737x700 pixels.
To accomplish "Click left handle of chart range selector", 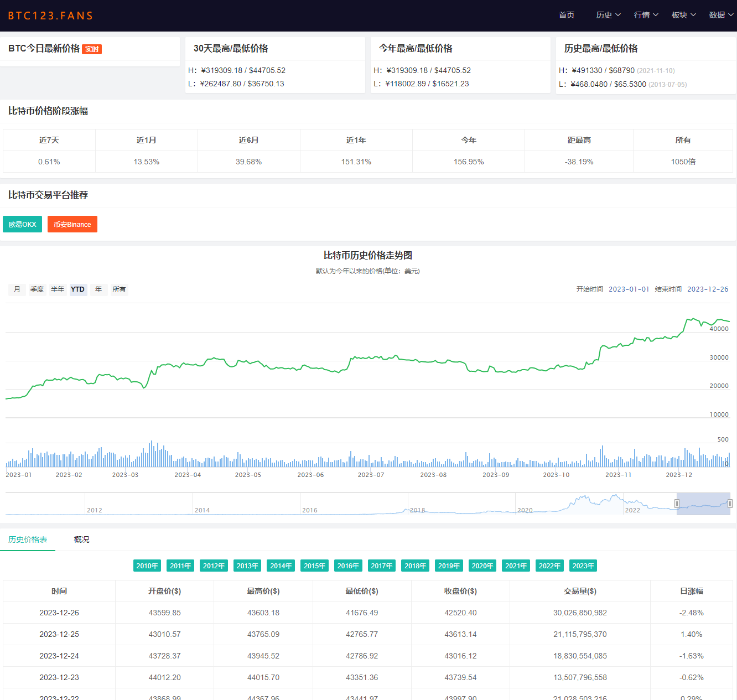I will coord(677,504).
